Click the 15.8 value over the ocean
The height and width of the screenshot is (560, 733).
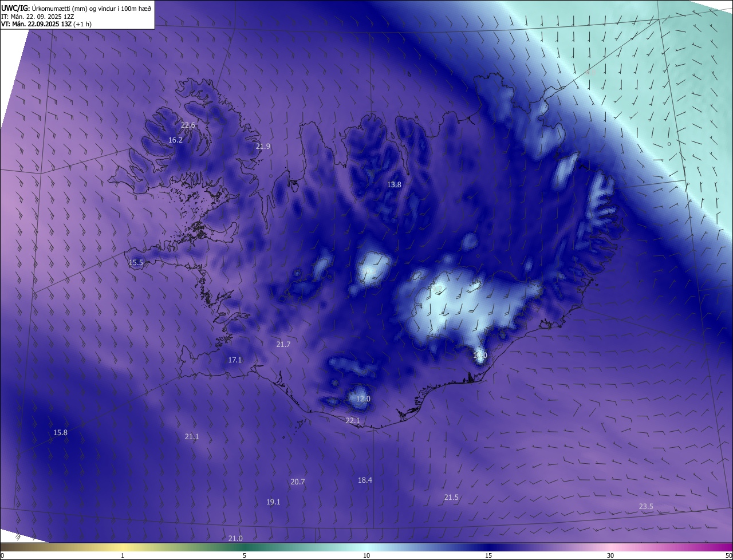click(x=60, y=432)
